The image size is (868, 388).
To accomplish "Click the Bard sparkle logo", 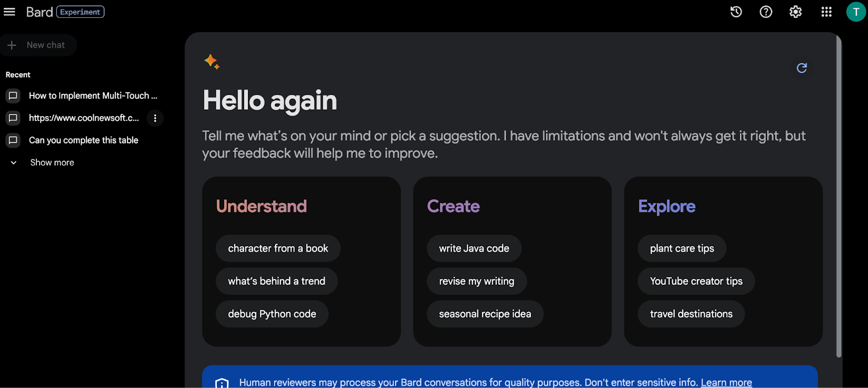I will click(x=212, y=62).
